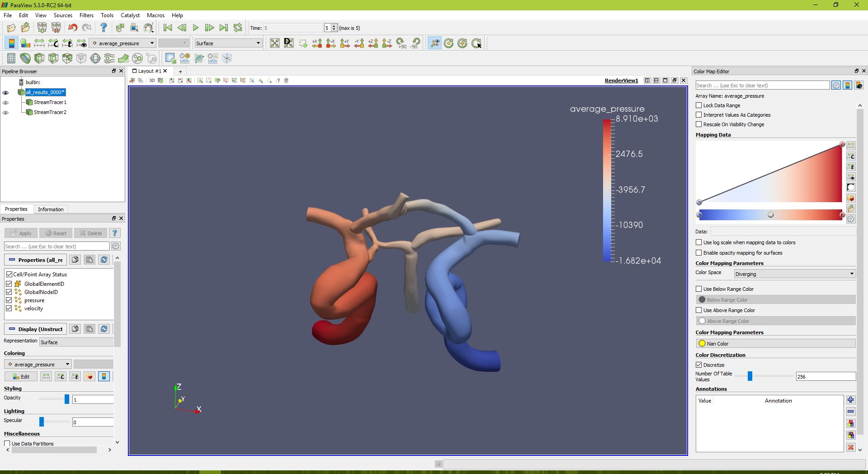Add a new layout tab with plus

click(x=180, y=71)
